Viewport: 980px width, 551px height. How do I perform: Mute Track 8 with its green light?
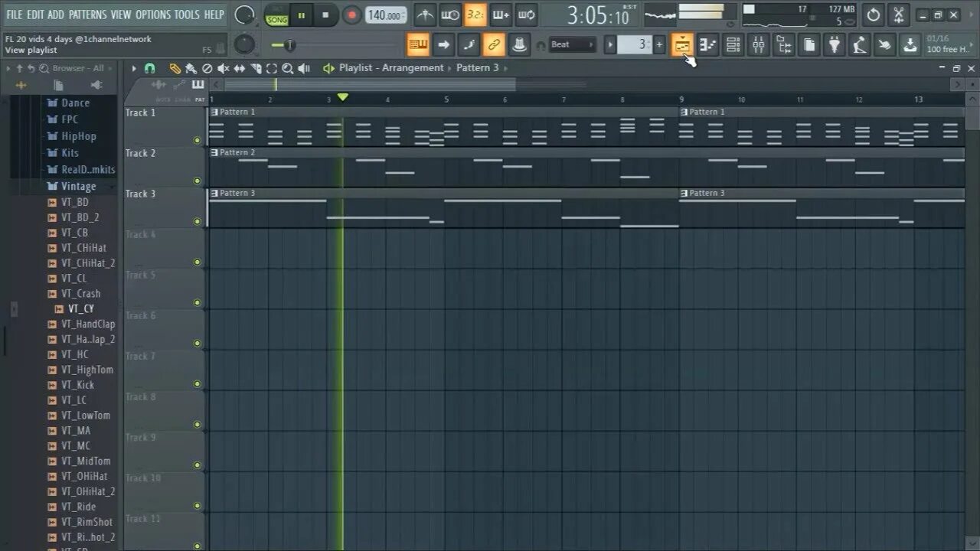click(197, 424)
